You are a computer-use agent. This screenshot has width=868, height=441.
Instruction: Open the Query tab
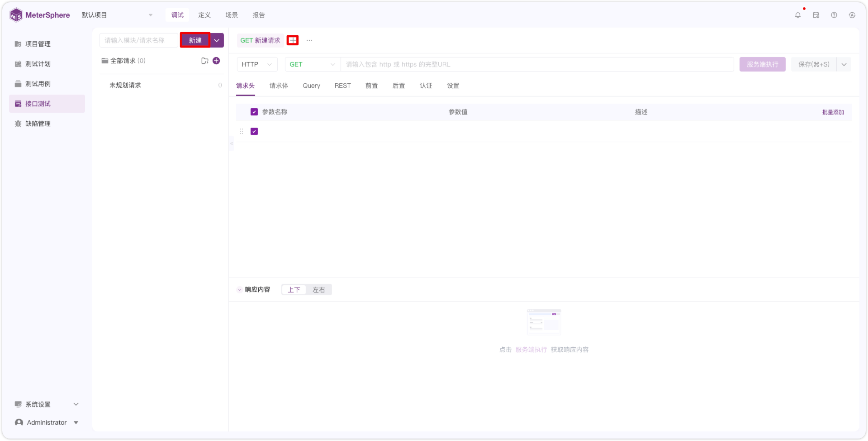pos(311,86)
